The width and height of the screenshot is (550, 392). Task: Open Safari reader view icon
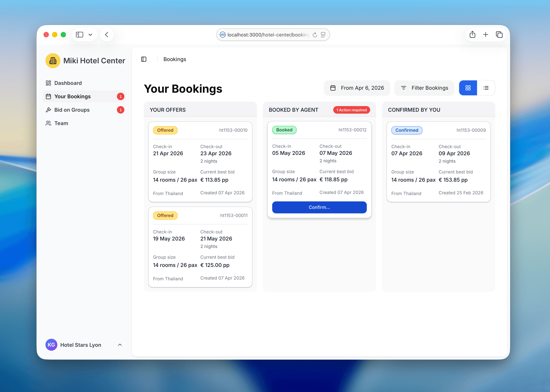(323, 35)
